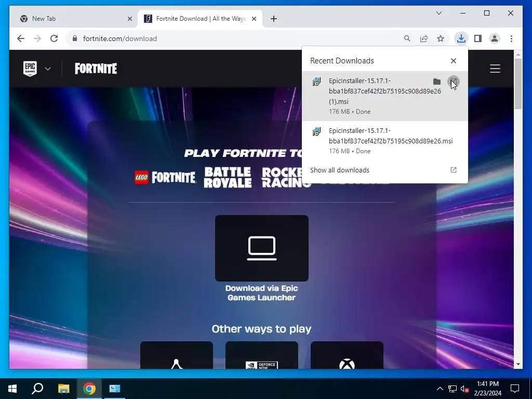Share this page via share icon
This screenshot has width=532, height=399.
coord(424,38)
